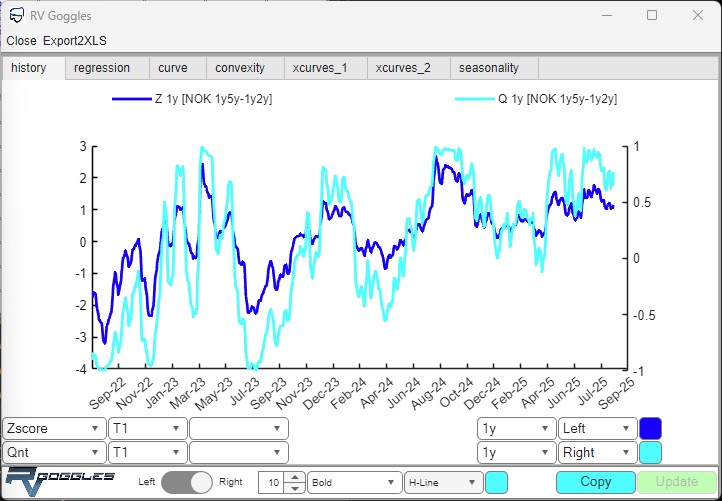This screenshot has width=722, height=501.
Task: Expand the H-Line dropdown
Action: 443,482
